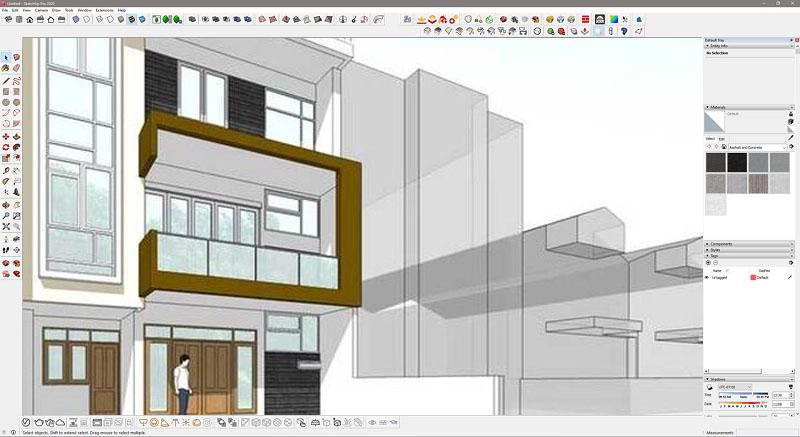Viewport: 800px width, 437px height.
Task: Select the Paint Bucket tool
Action: click(x=6, y=68)
